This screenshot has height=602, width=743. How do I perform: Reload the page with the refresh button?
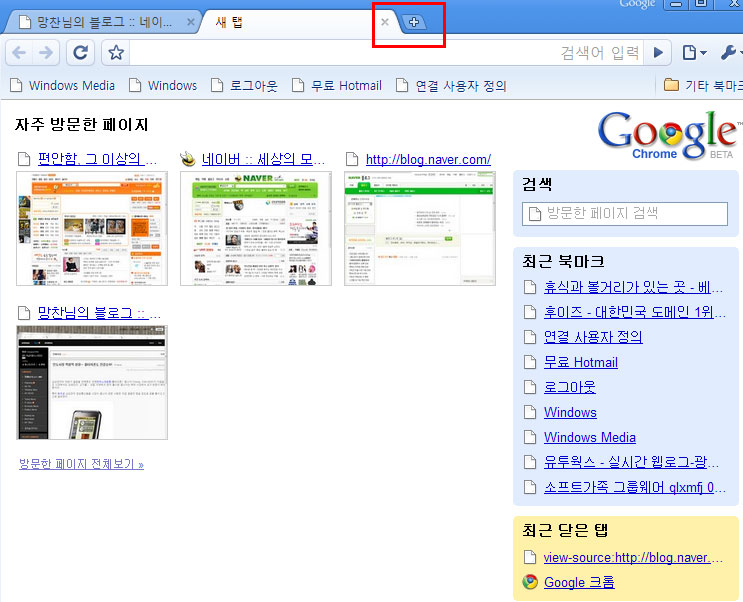point(80,52)
